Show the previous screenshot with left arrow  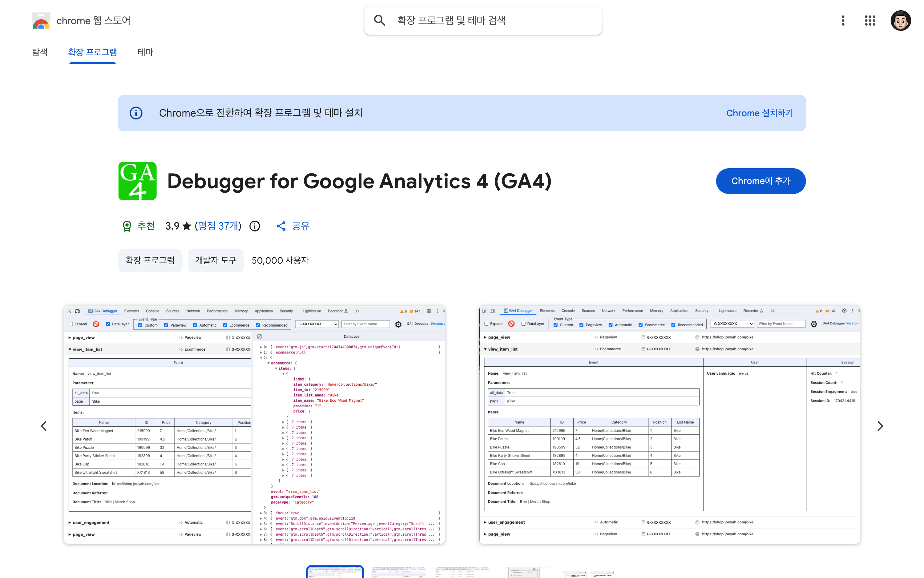coord(44,426)
